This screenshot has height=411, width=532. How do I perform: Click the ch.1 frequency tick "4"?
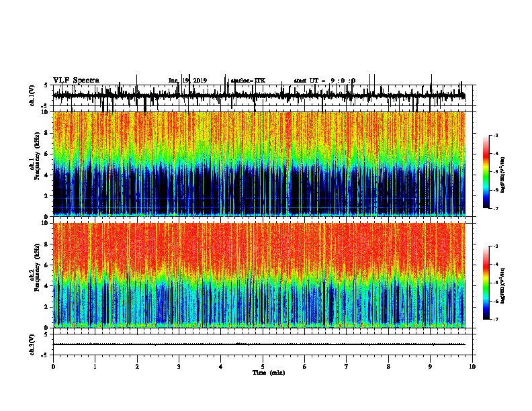(47, 175)
